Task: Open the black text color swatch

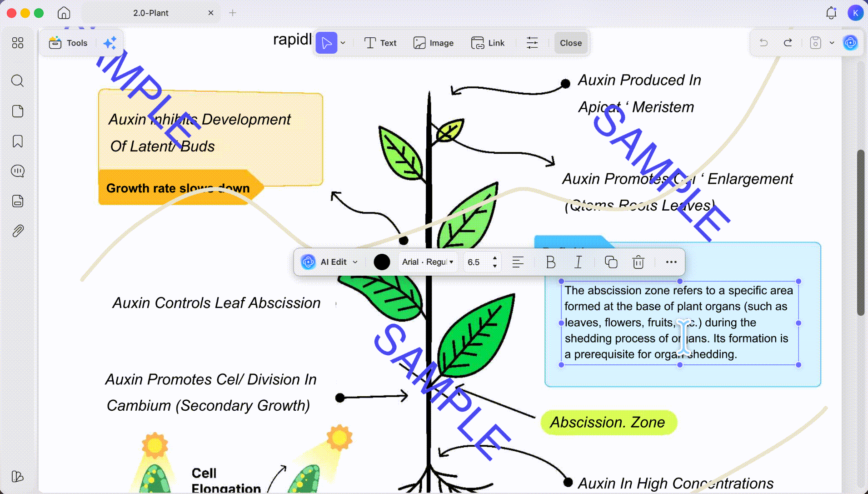Action: pyautogui.click(x=382, y=262)
